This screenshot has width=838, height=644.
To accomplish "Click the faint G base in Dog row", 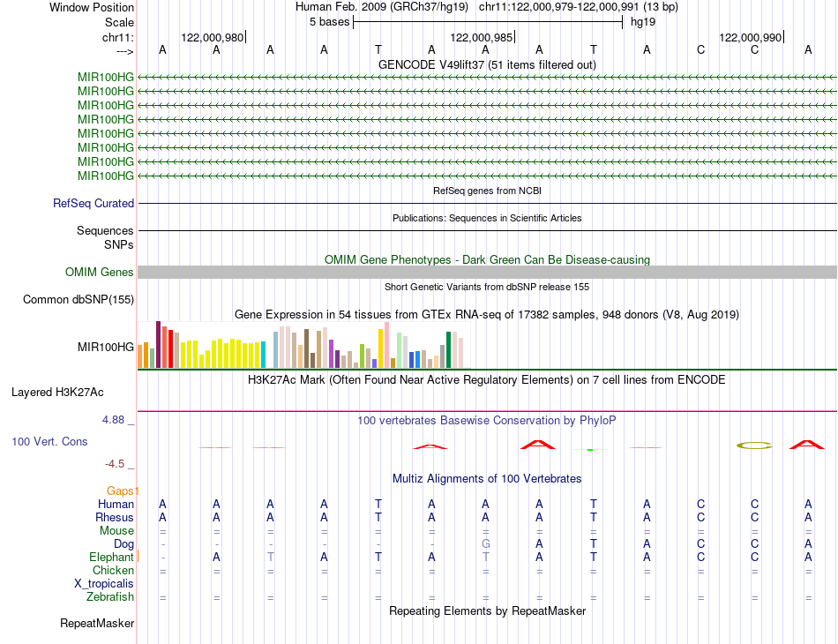I will (485, 544).
